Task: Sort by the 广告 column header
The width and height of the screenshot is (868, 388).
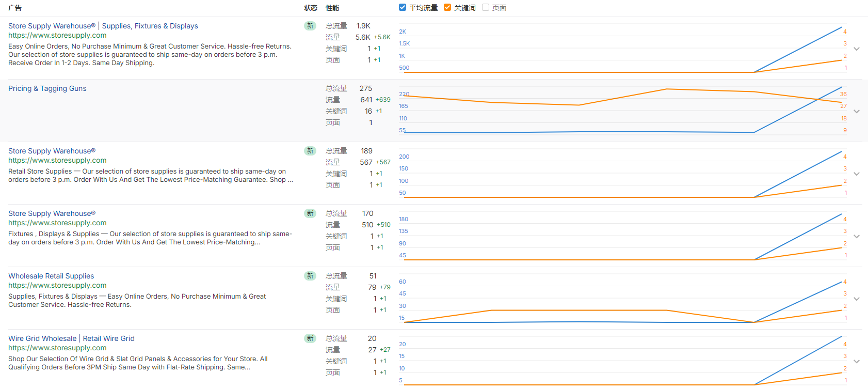Action: (15, 8)
